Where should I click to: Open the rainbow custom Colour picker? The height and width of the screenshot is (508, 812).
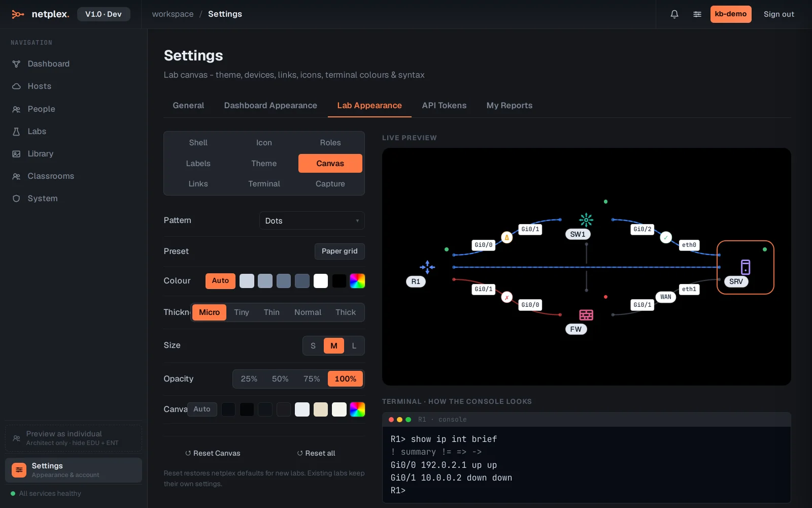357,281
